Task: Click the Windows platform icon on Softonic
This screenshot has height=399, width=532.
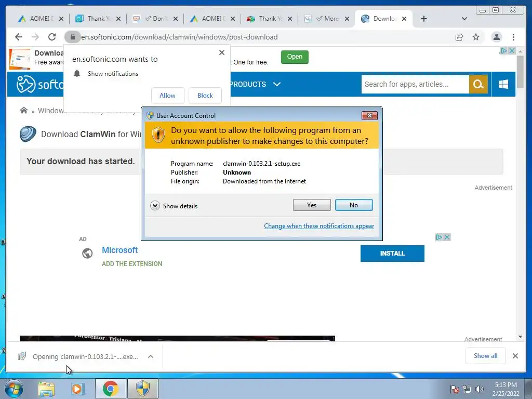Action: (x=503, y=84)
